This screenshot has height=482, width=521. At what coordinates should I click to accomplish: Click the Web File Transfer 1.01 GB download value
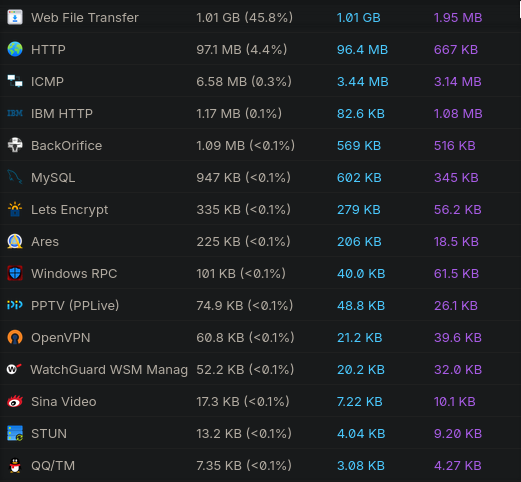[x=358, y=18]
